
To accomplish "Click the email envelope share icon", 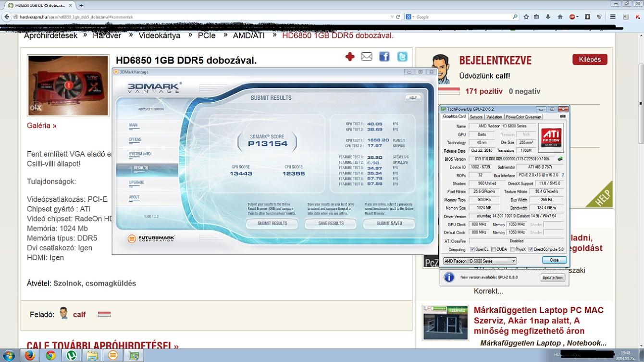I will click(367, 57).
